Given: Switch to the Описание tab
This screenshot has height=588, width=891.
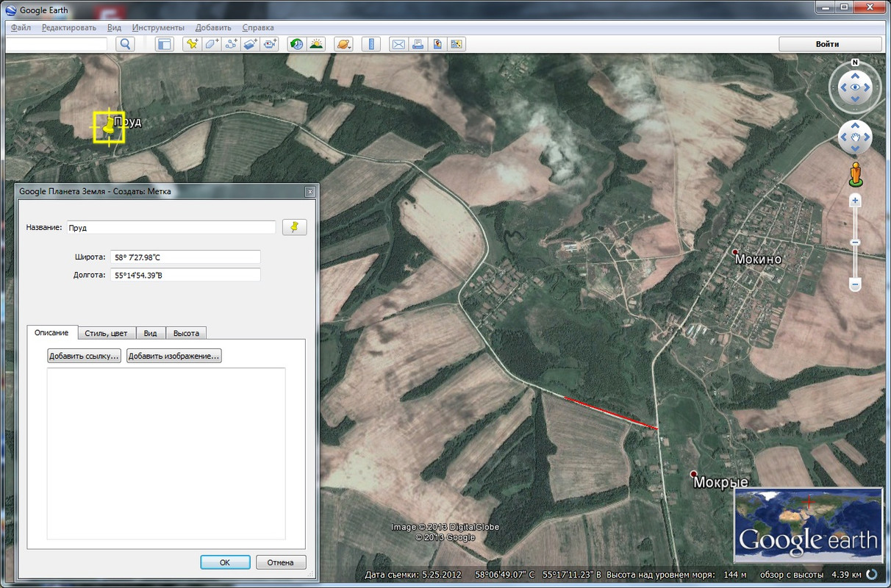Looking at the screenshot, I should coord(51,333).
